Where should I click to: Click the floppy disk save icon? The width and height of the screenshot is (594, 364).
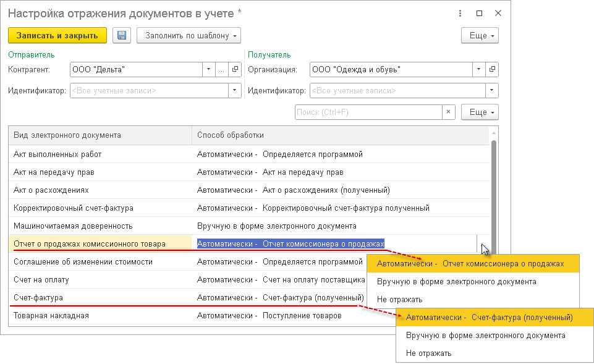(122, 36)
